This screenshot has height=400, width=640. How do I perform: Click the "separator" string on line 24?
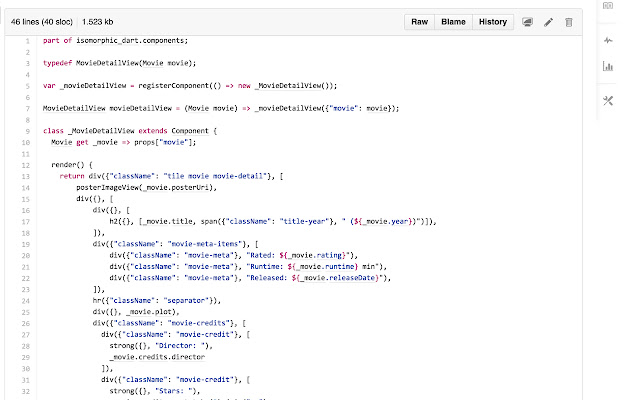coord(186,300)
